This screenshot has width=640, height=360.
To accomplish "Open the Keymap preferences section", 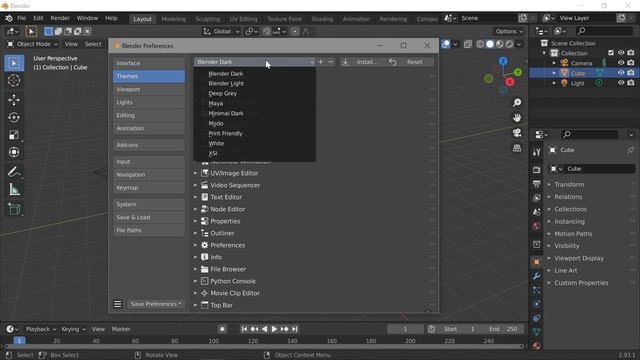I will tap(149, 188).
